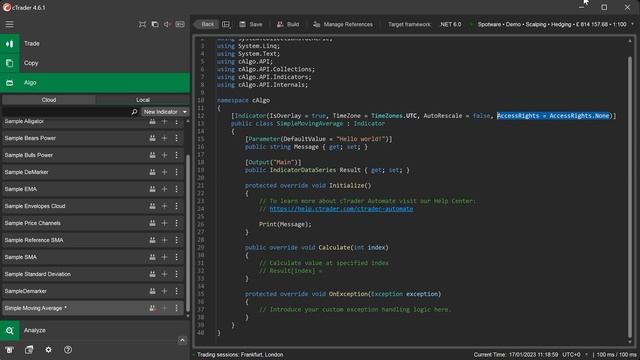Screen dimensions: 640x360
Task: Toggle the editor layout icon beside Back
Action: 226,24
